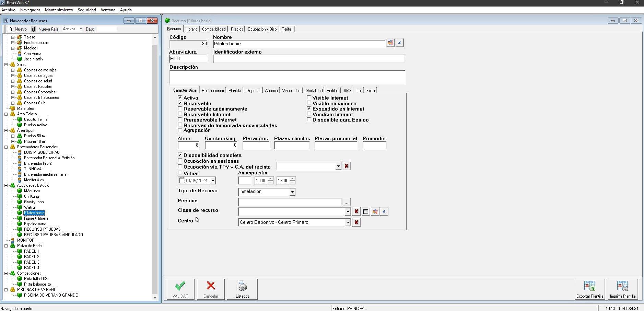Viewport: 644px width, 311px height.
Task: Click the navigator scrollbar down arrow
Action: (x=155, y=297)
